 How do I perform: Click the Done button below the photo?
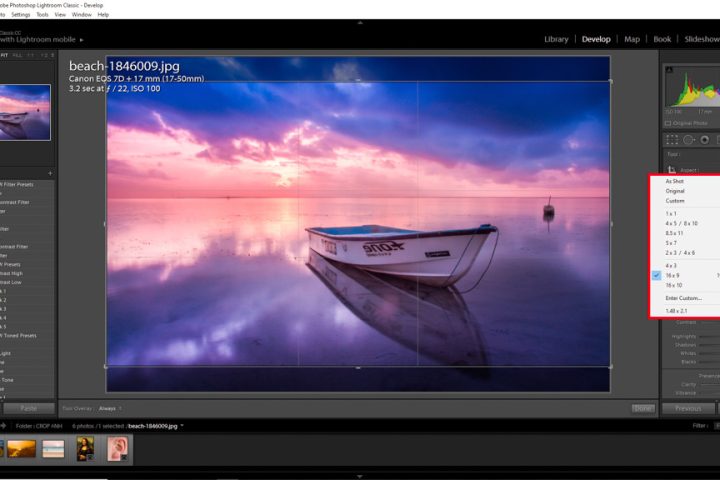pos(643,408)
